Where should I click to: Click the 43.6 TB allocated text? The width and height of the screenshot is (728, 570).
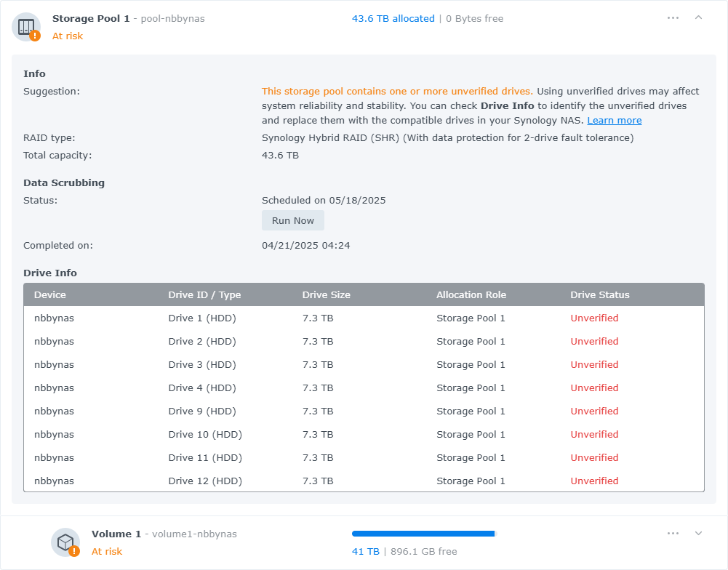(x=393, y=19)
